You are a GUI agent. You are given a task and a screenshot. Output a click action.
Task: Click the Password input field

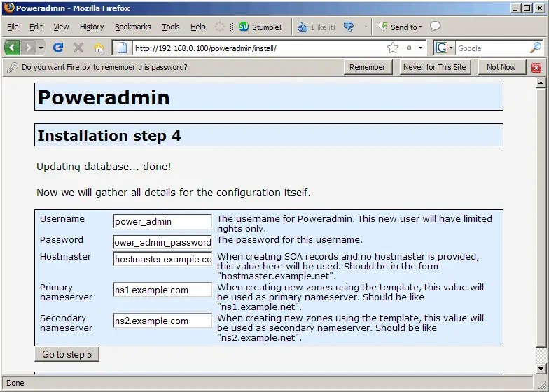162,242
